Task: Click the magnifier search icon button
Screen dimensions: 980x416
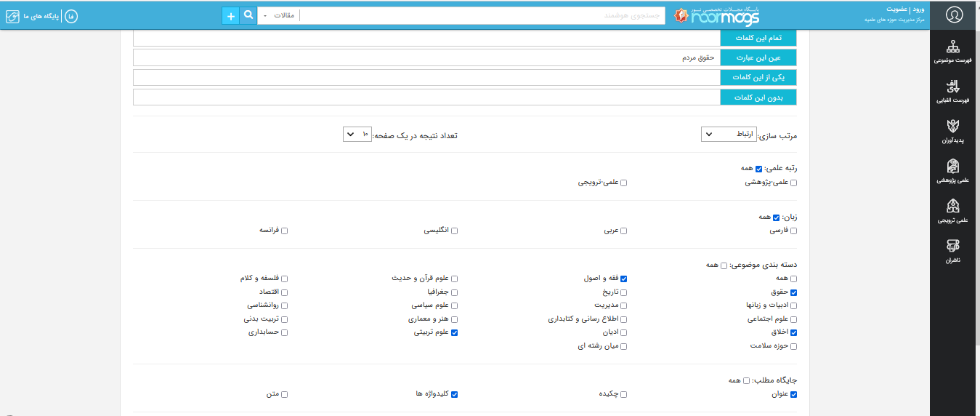Action: (248, 15)
